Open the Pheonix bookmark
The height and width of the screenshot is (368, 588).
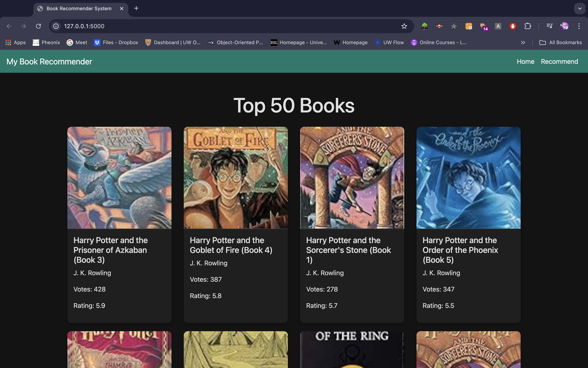[x=46, y=43]
